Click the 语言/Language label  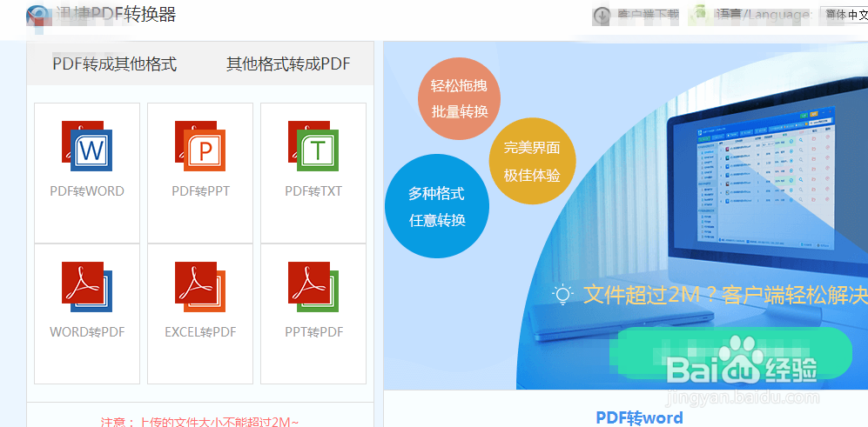(x=763, y=16)
